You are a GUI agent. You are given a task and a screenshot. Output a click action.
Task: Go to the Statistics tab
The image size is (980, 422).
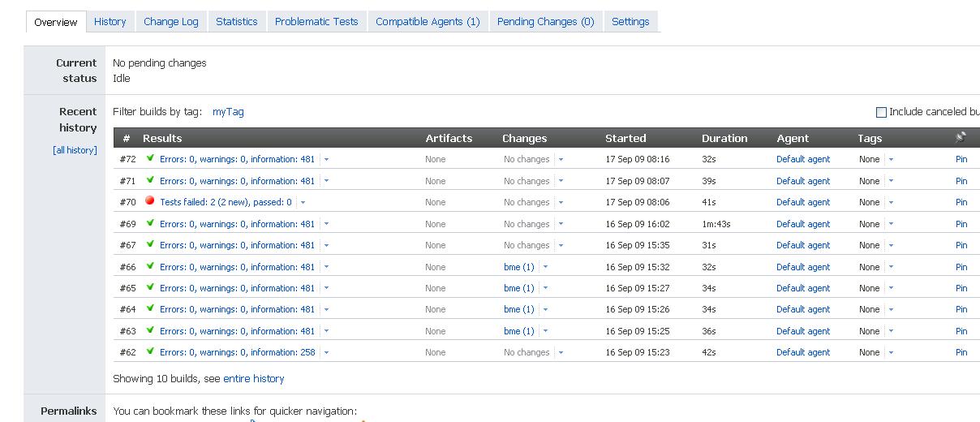click(x=236, y=22)
